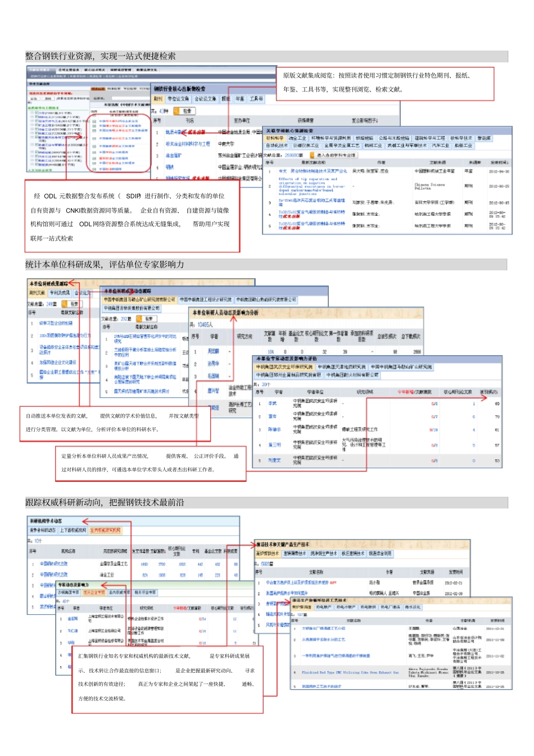Select the 中钢集团吉林炭素股份有限公司 tab
The image size is (534, 756).
[x=132, y=308]
